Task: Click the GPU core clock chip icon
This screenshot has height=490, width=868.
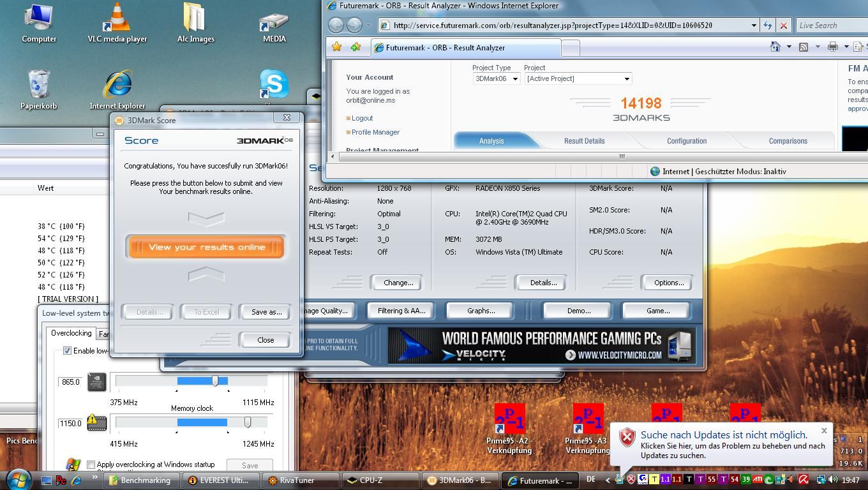Action: pos(96,382)
